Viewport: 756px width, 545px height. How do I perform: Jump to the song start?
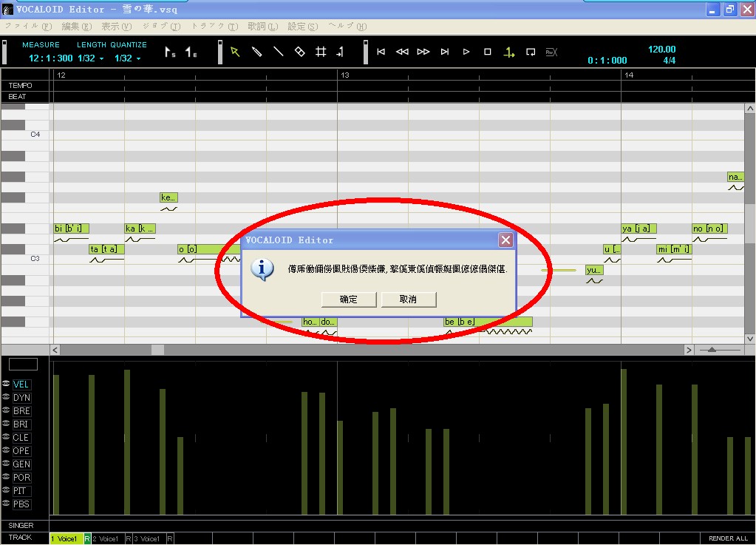tap(381, 52)
